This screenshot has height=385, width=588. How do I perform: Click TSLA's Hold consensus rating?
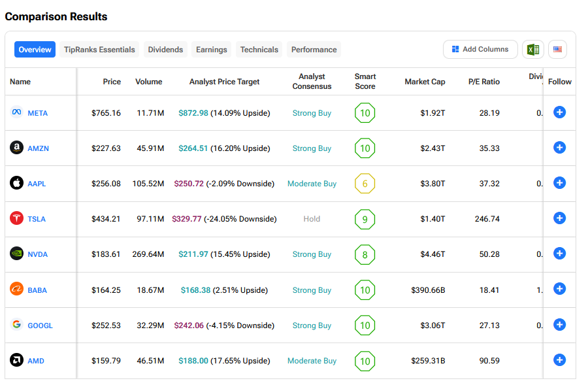click(312, 219)
